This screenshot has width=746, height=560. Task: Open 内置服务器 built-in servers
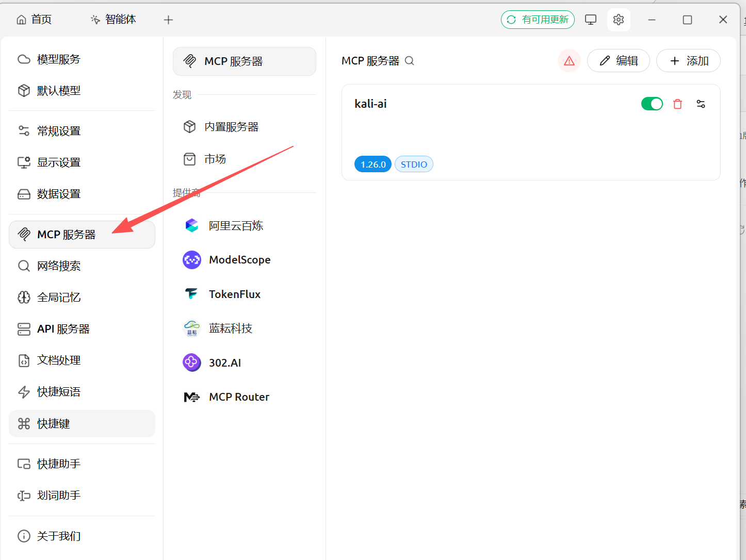(245, 127)
